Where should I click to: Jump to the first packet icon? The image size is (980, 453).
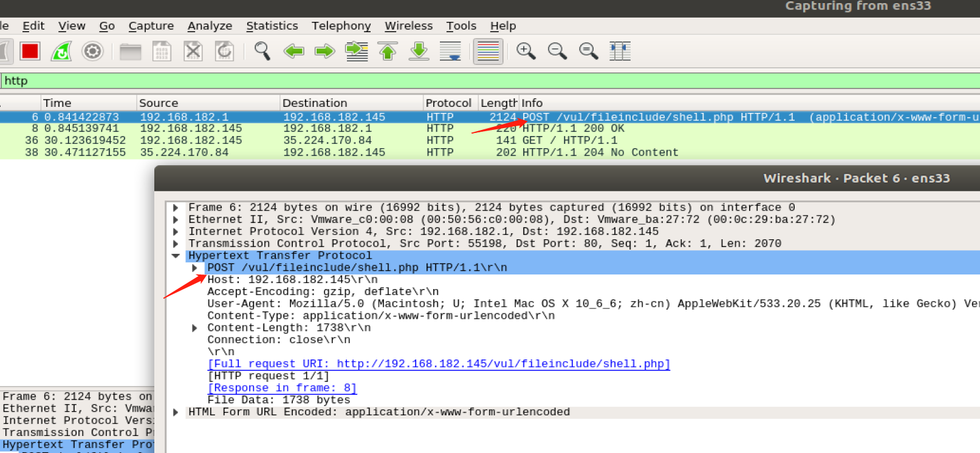pyautogui.click(x=388, y=51)
